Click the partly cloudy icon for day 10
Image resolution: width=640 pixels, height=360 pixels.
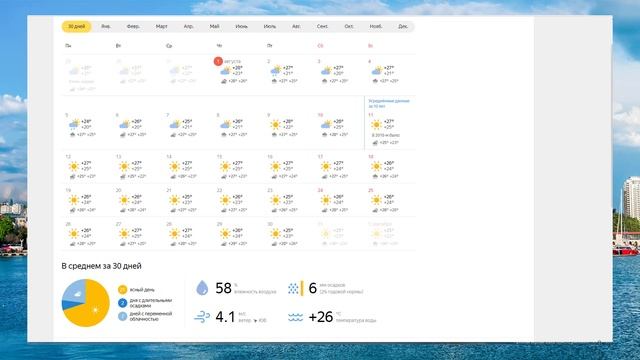[326, 124]
